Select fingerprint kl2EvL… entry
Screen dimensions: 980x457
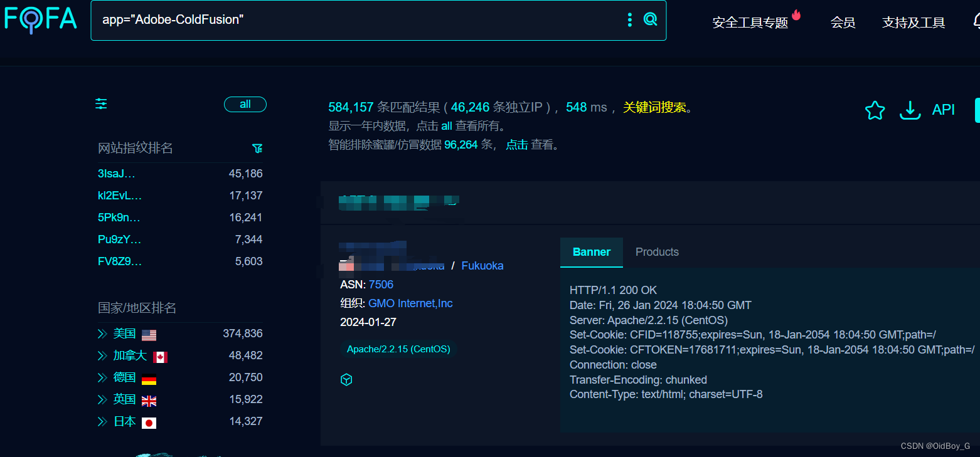tap(120, 196)
